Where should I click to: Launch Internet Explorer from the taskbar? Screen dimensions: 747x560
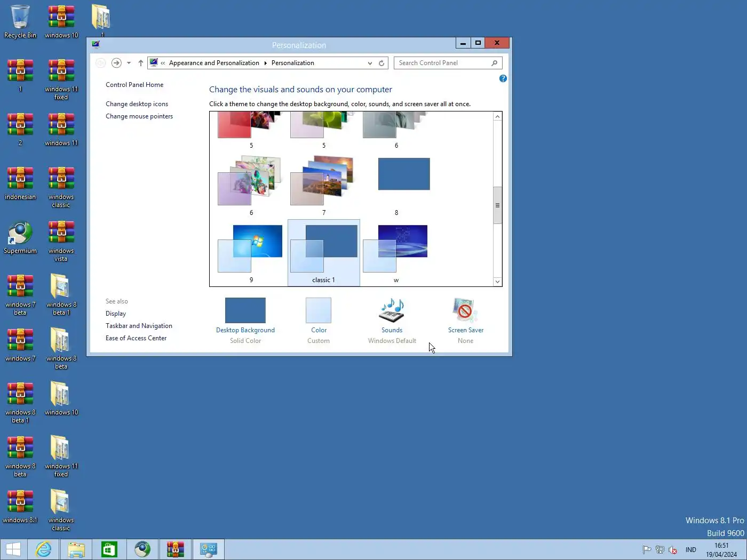[43, 549]
